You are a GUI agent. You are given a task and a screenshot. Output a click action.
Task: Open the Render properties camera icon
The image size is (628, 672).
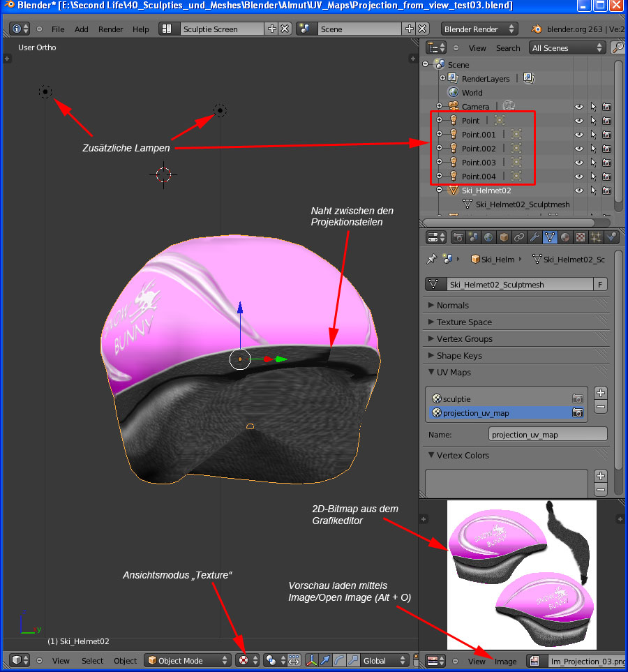[x=458, y=237]
